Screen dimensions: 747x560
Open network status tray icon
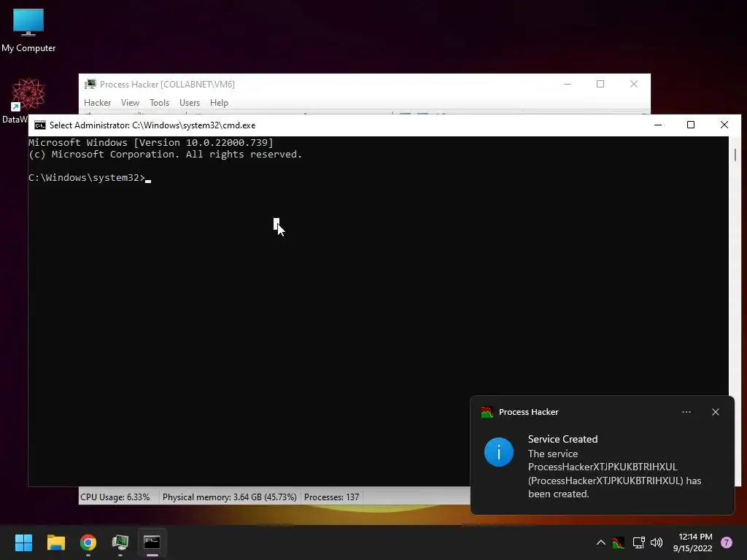(x=638, y=542)
